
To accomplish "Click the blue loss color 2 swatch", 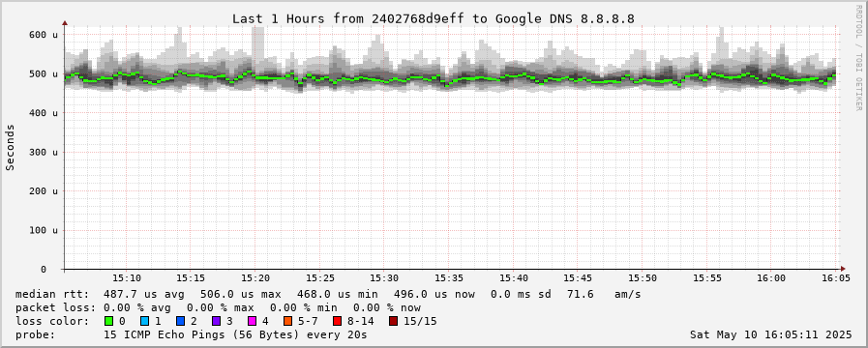I will 180,321.
